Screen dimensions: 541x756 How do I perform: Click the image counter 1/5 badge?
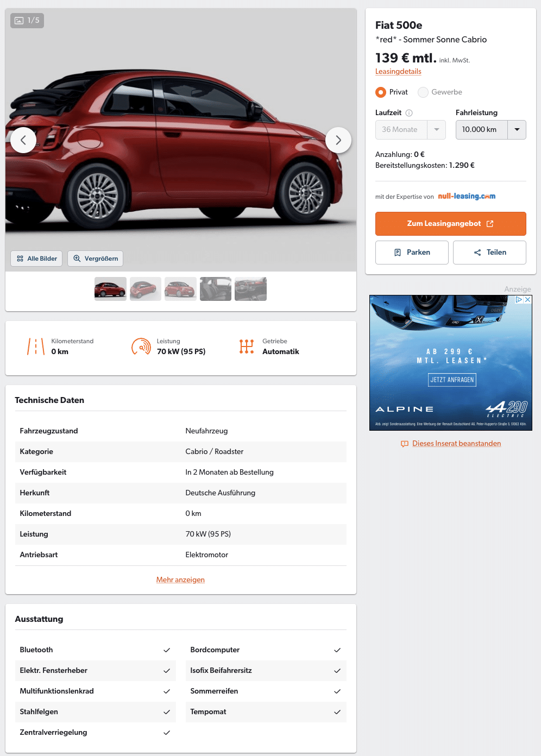tap(27, 21)
